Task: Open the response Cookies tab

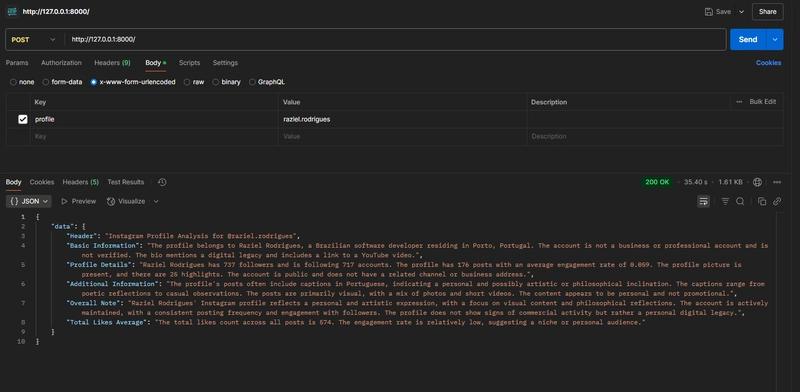Action: tap(42, 182)
